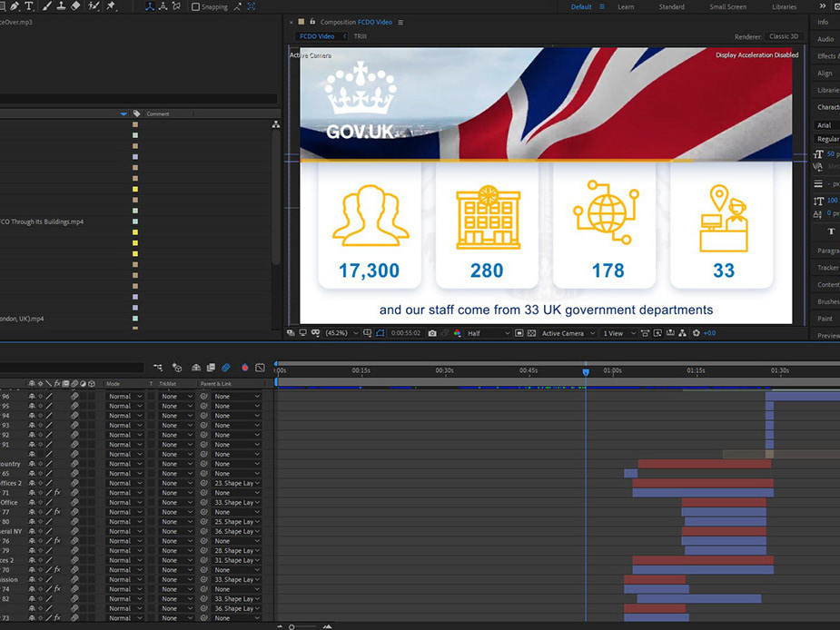Enable the Snapping checkbox

[x=195, y=7]
